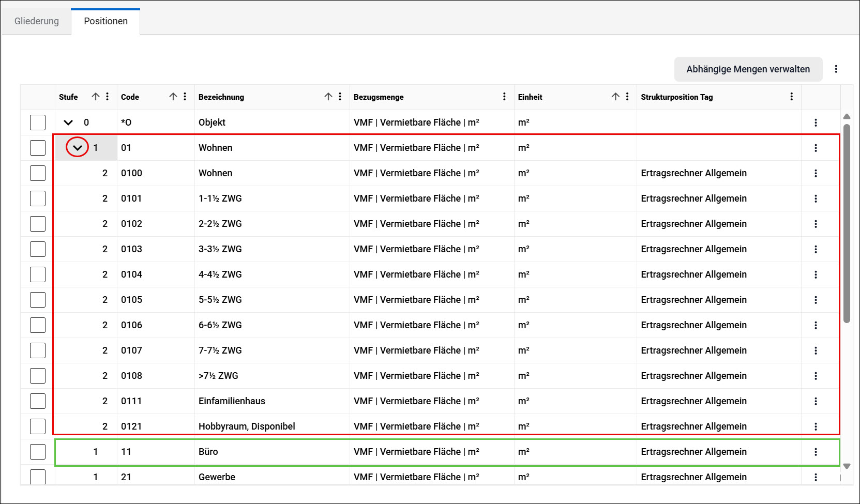The image size is (860, 504).
Task: Switch to the Gliederung tab
Action: click(37, 21)
